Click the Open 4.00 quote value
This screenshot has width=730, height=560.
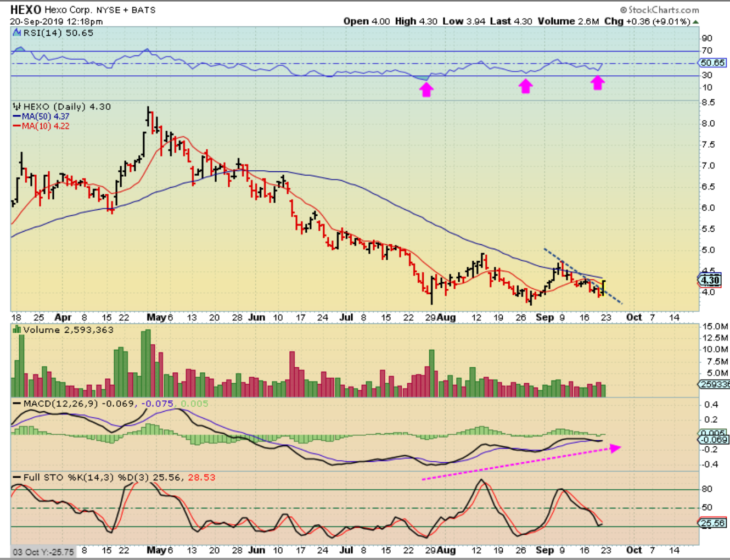tap(367, 21)
